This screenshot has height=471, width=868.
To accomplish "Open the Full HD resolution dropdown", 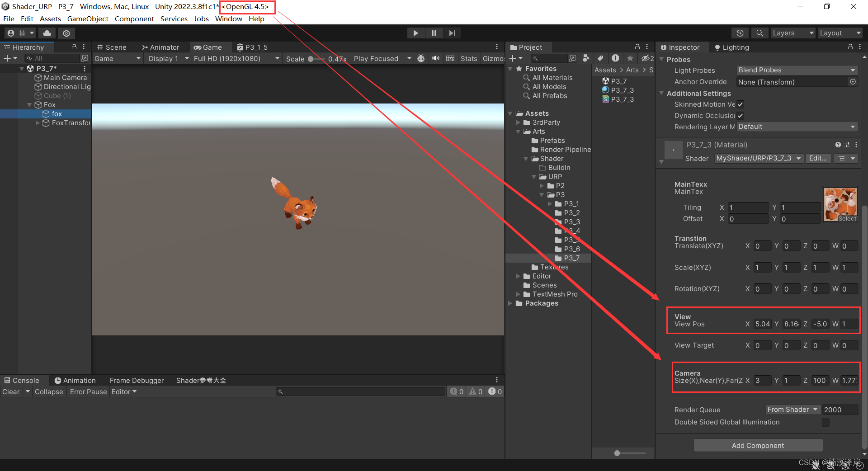I will pos(236,58).
